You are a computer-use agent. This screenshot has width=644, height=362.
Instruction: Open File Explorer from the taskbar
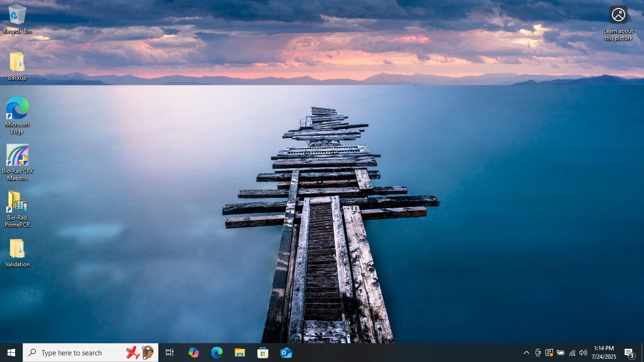(x=240, y=353)
